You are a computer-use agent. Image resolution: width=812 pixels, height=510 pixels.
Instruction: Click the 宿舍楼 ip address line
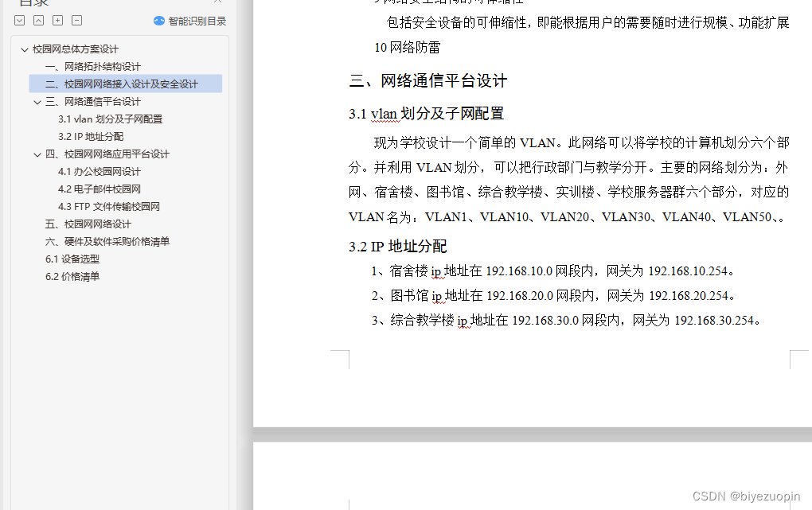coord(552,271)
